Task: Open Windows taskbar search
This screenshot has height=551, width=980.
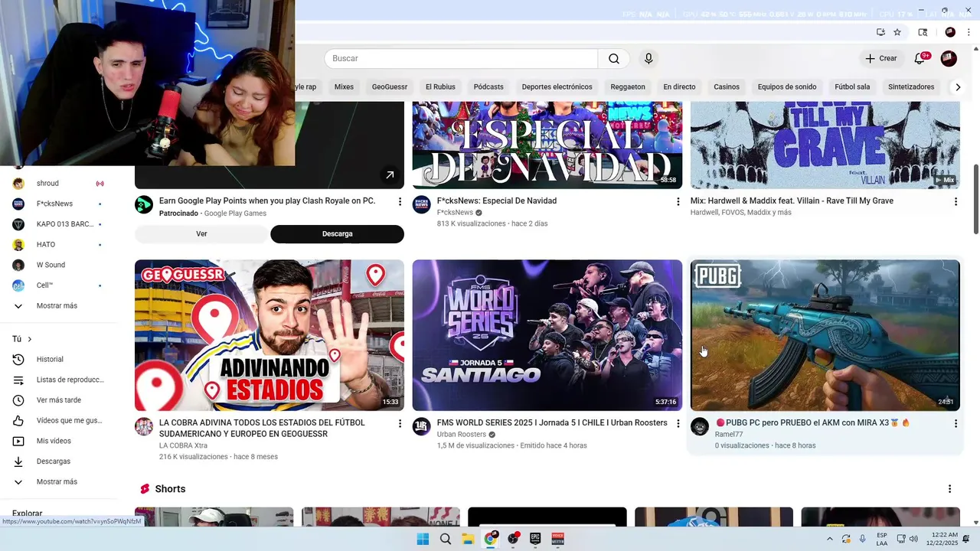Action: (445, 539)
